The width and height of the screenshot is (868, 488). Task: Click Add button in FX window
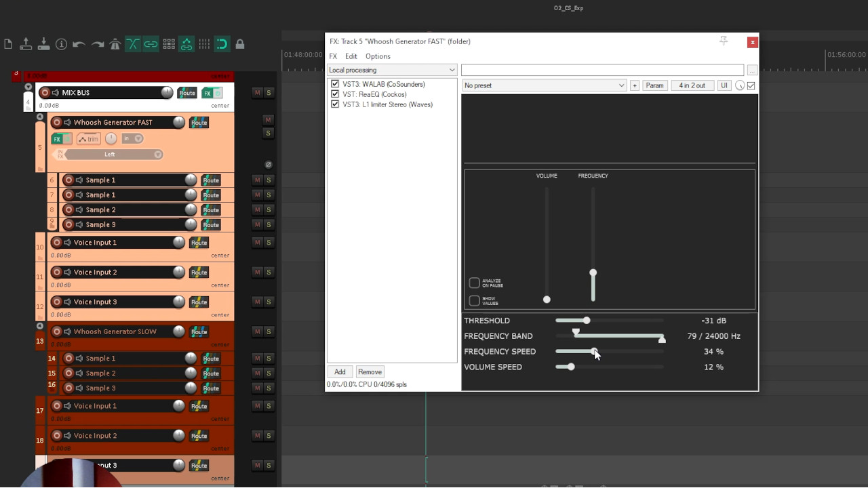[340, 372]
